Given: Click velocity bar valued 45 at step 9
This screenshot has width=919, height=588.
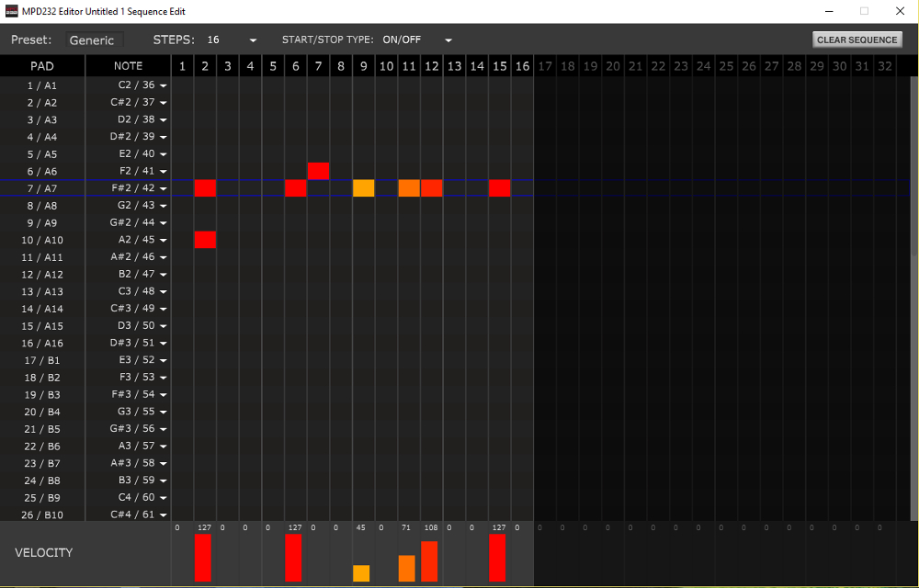Looking at the screenshot, I should [361, 573].
